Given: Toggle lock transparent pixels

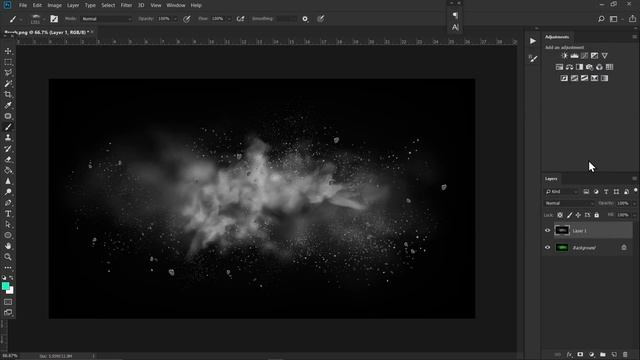Looking at the screenshot, I should (x=560, y=215).
